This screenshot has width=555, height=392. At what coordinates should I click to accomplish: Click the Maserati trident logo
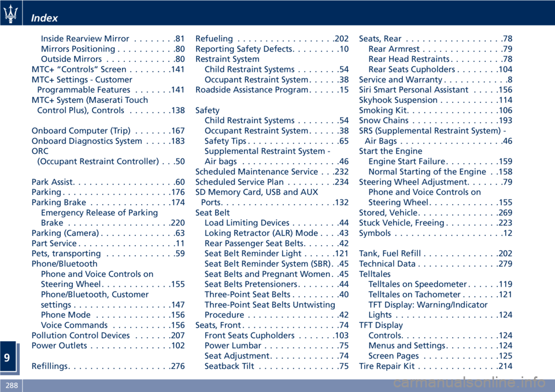(10, 14)
